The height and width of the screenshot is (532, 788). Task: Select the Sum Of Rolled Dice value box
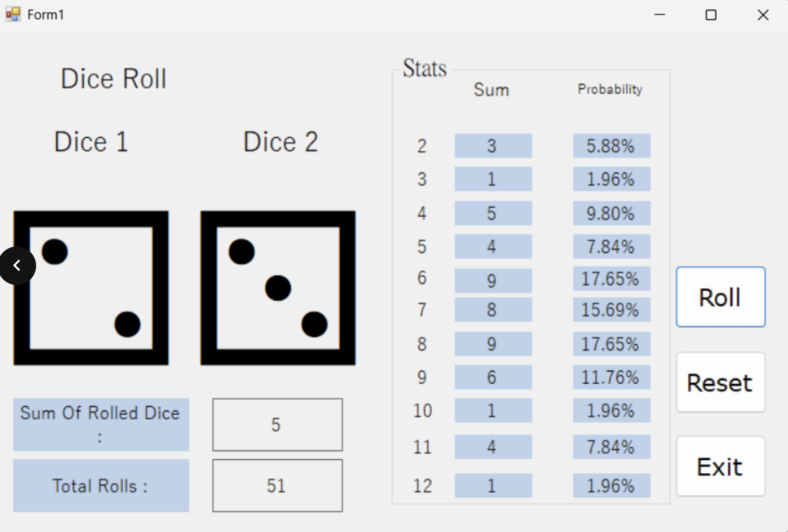[x=277, y=425]
